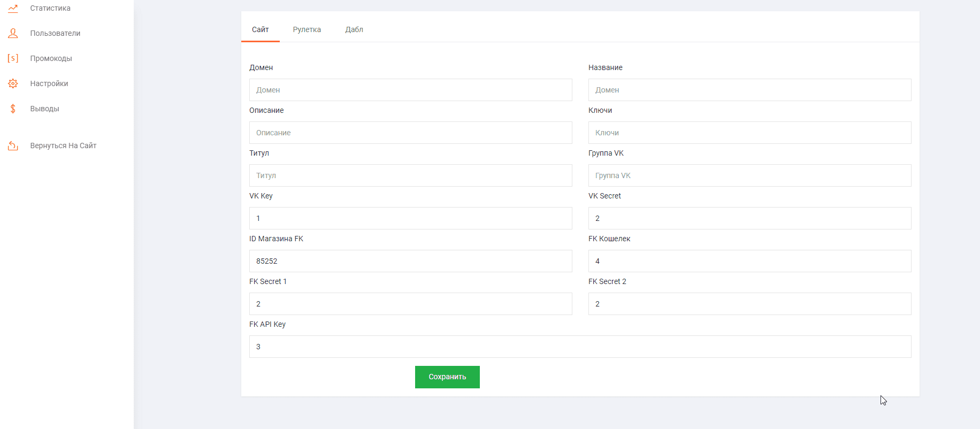Focus the FK API Key field
Viewport: 980px width, 429px height.
coord(580,347)
